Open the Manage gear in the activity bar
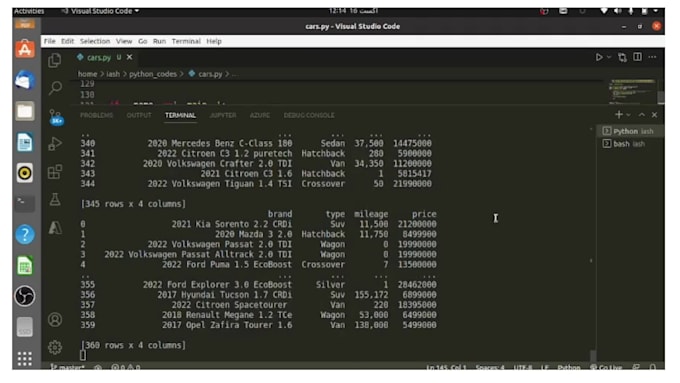The image size is (680, 383). click(55, 347)
